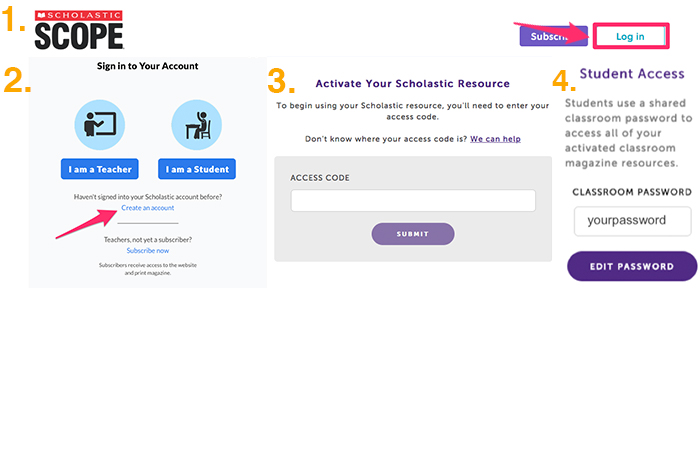This screenshot has height=452, width=700.
Task: Click the Scholastic Scope logo
Action: tap(79, 31)
